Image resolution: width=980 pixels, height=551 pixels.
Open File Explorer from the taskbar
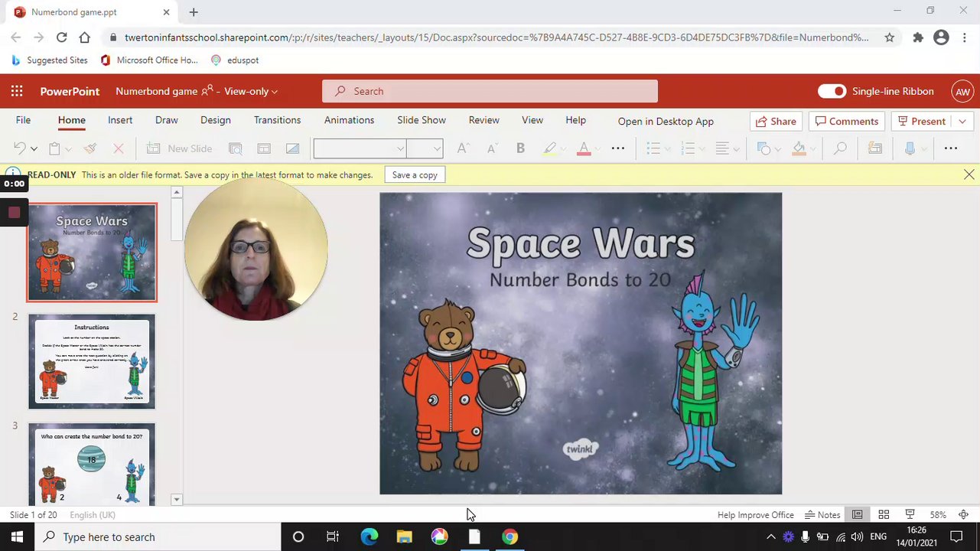click(x=404, y=536)
